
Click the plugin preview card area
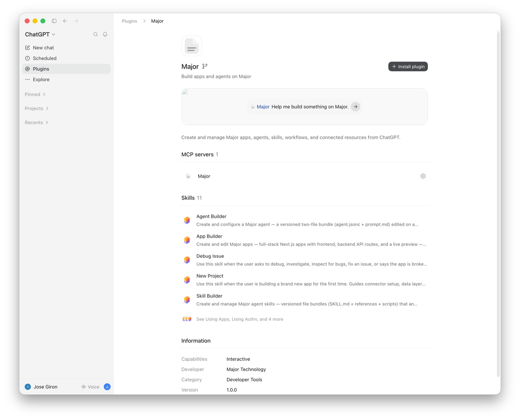click(305, 107)
